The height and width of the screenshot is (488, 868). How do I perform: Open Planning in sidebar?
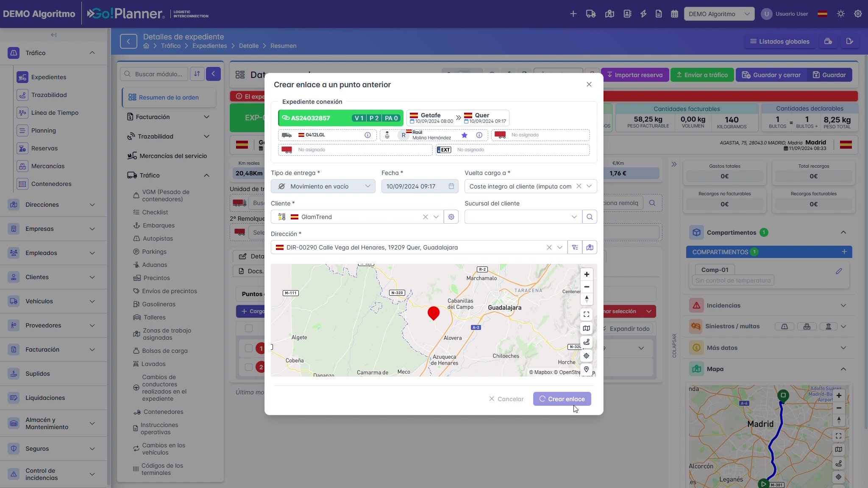(43, 130)
